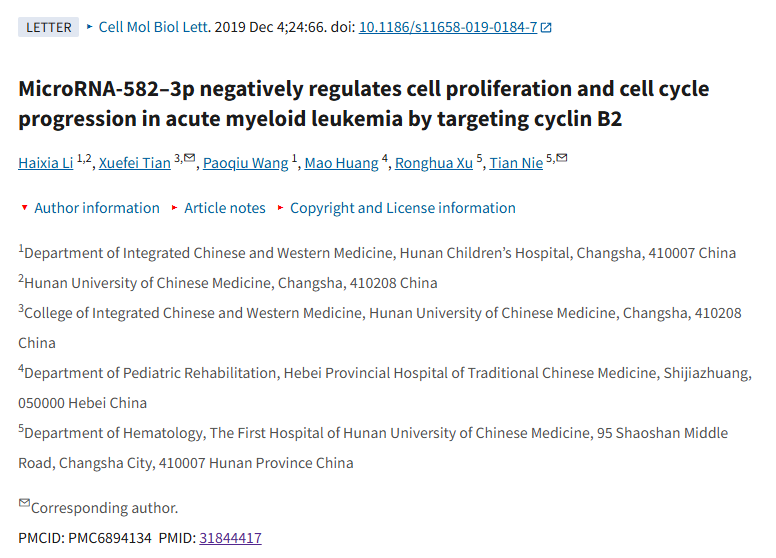The width and height of the screenshot is (776, 558).
Task: Open the PMID 31844417 link
Action: pyautogui.click(x=231, y=538)
